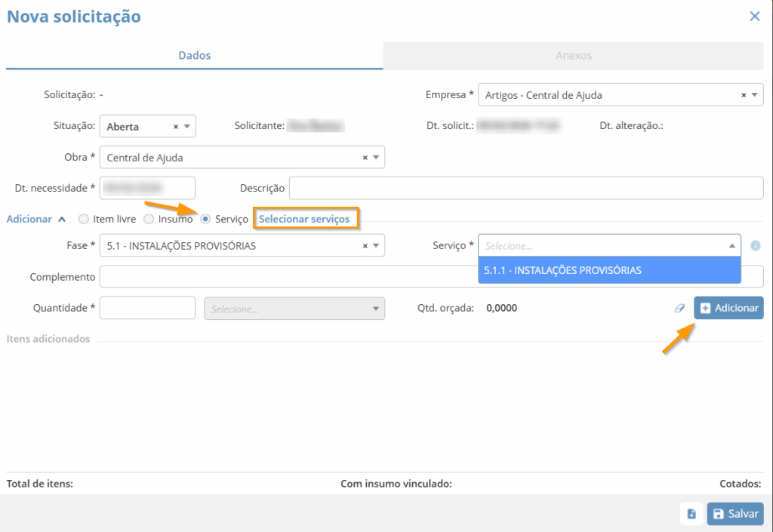Screen dimensions: 773x532
Task: Switch to the Anexos tab
Action: (574, 56)
